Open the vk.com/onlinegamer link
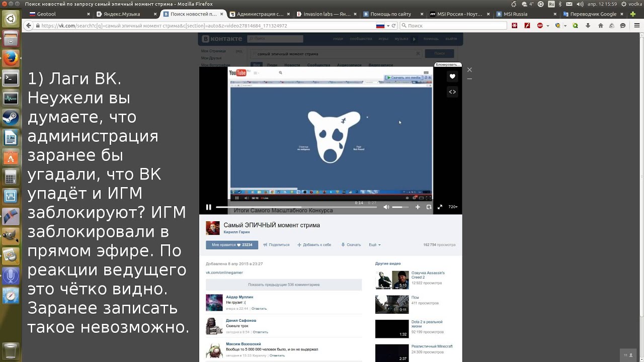The width and height of the screenshot is (644, 362). 224,273
